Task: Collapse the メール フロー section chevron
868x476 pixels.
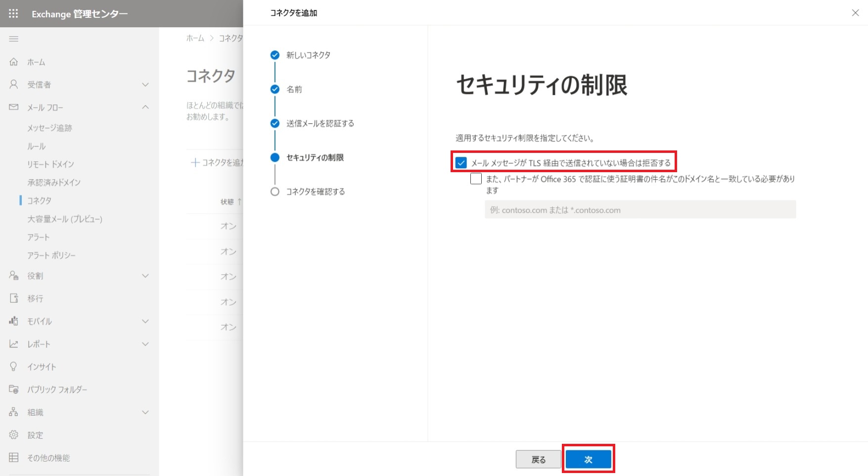Action: pyautogui.click(x=145, y=107)
